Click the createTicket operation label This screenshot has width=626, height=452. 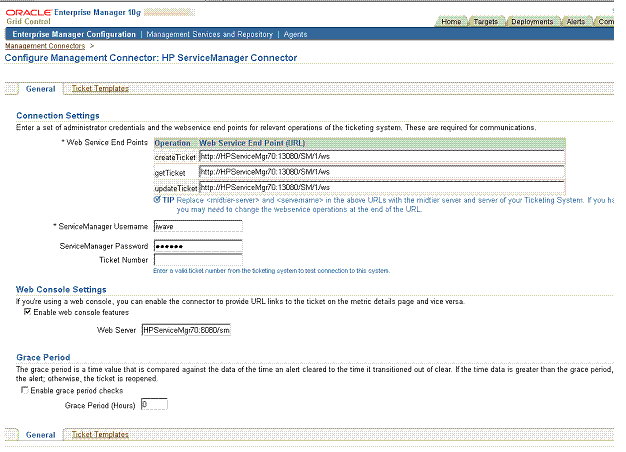click(175, 157)
